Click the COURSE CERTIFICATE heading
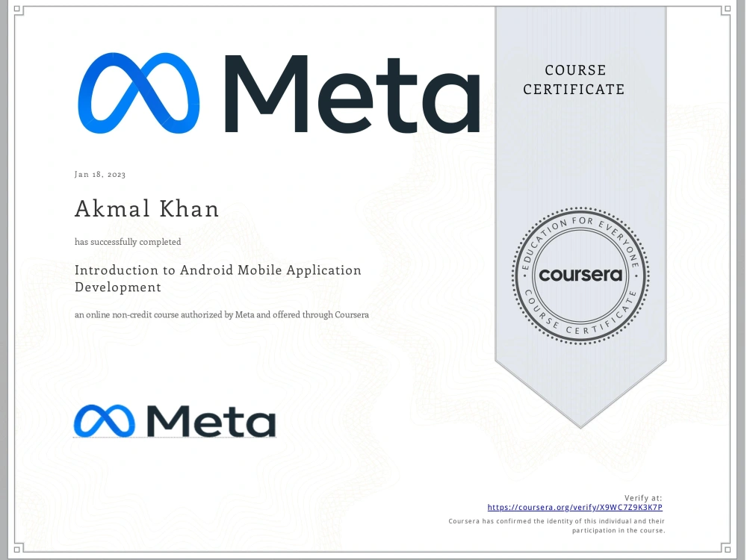Screen dimensions: 747x560 click(x=574, y=80)
